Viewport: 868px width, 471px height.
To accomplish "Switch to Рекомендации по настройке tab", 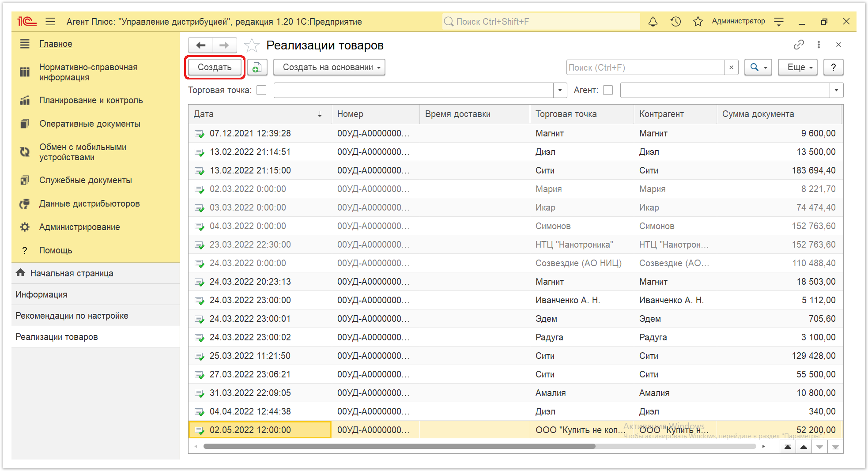I will pyautogui.click(x=95, y=315).
